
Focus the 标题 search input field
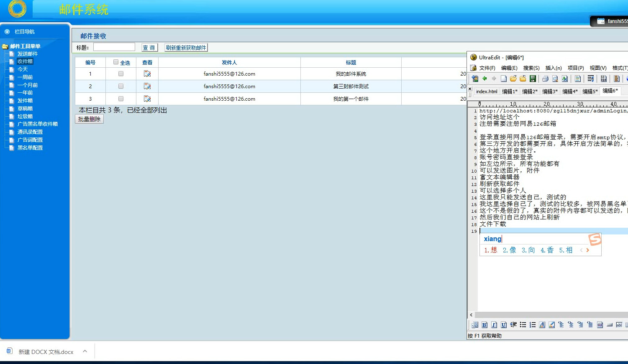point(114,47)
